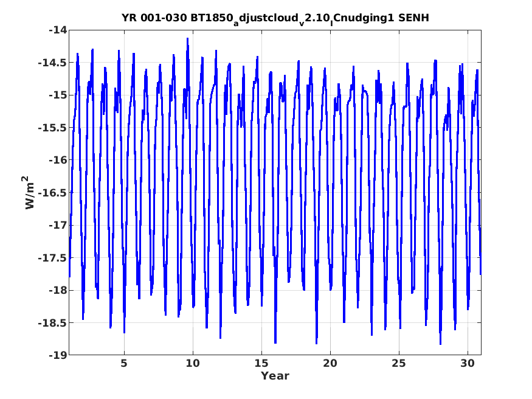Click the x-axis tick label '25'
The image size is (532, 399).
pos(399,363)
